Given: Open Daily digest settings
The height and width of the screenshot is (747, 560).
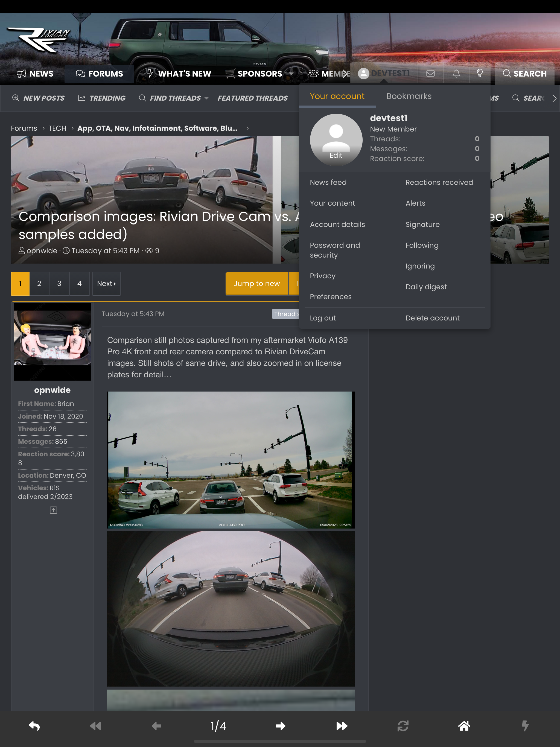Looking at the screenshot, I should point(426,287).
